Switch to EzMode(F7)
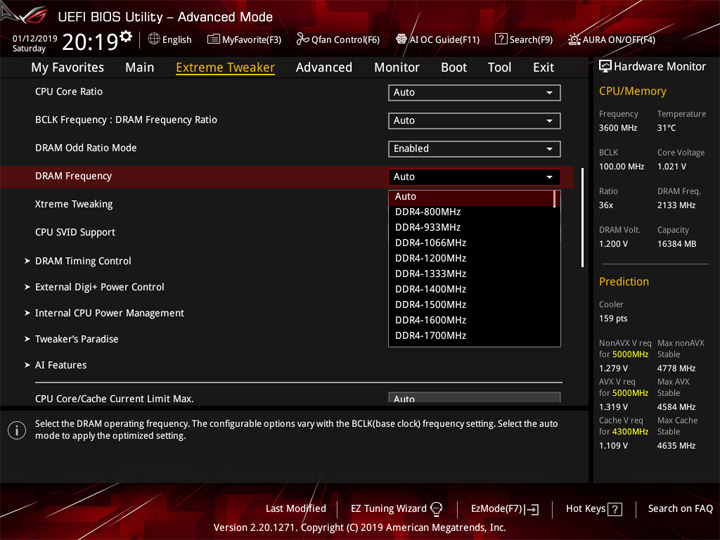The height and width of the screenshot is (540, 720). pos(505,509)
